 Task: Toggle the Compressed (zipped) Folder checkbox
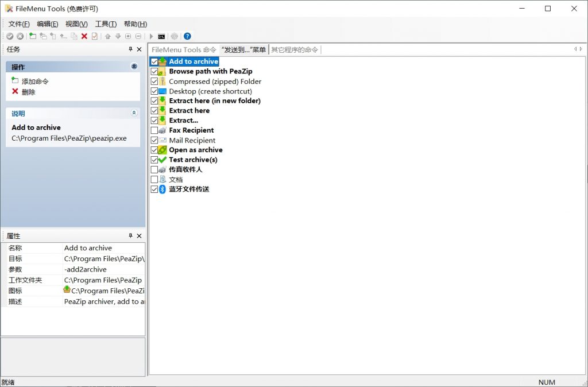154,82
